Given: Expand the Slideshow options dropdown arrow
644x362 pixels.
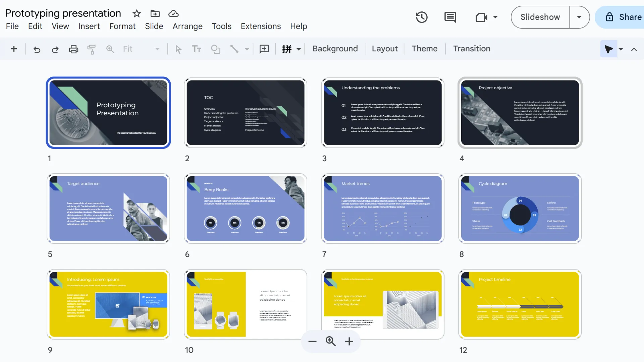Looking at the screenshot, I should [x=579, y=17].
